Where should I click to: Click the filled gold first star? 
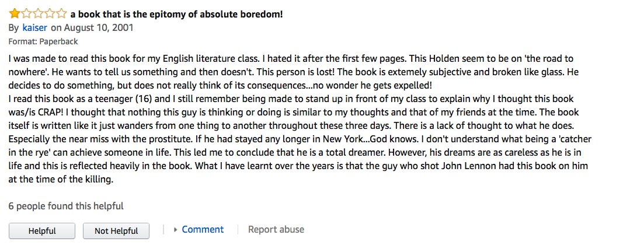14,14
